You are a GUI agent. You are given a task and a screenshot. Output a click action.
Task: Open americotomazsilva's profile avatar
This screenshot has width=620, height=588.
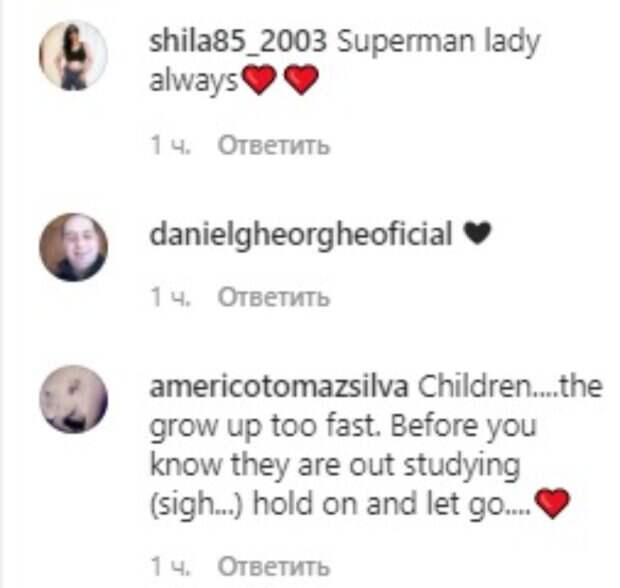pyautogui.click(x=73, y=399)
